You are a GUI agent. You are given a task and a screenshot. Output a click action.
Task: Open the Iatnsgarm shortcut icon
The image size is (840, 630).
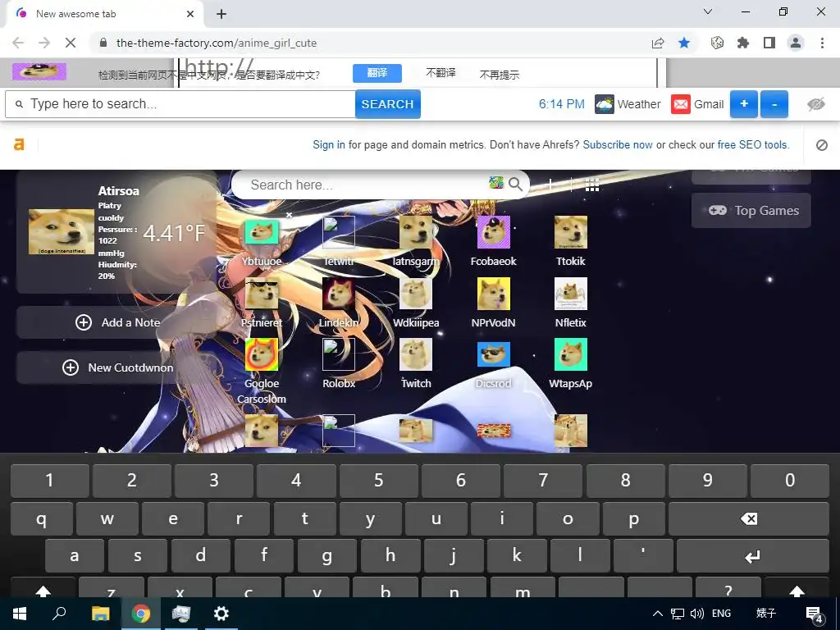416,232
